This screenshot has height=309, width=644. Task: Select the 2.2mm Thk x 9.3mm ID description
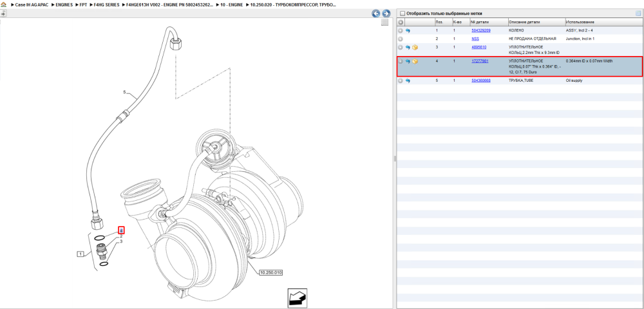tap(534, 50)
